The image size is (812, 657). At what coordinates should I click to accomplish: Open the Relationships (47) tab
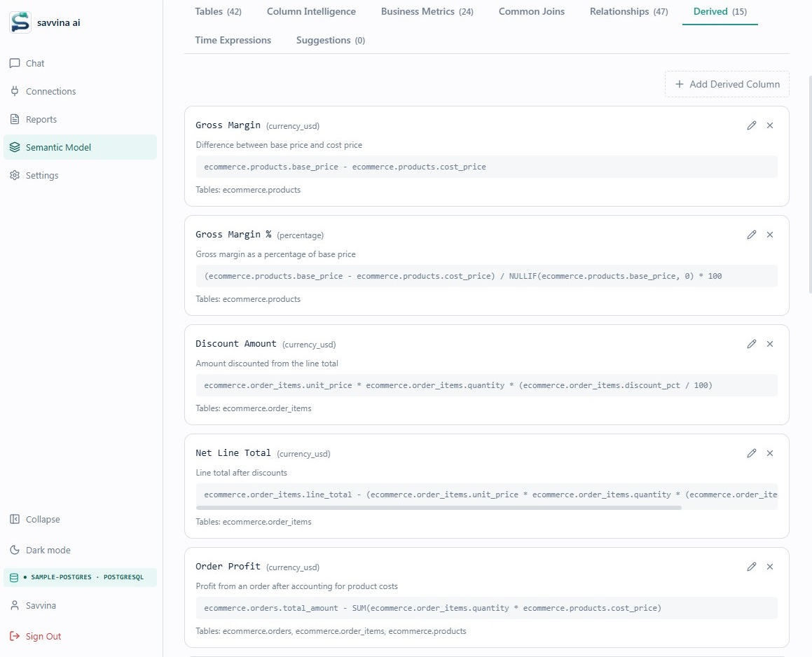click(x=628, y=11)
